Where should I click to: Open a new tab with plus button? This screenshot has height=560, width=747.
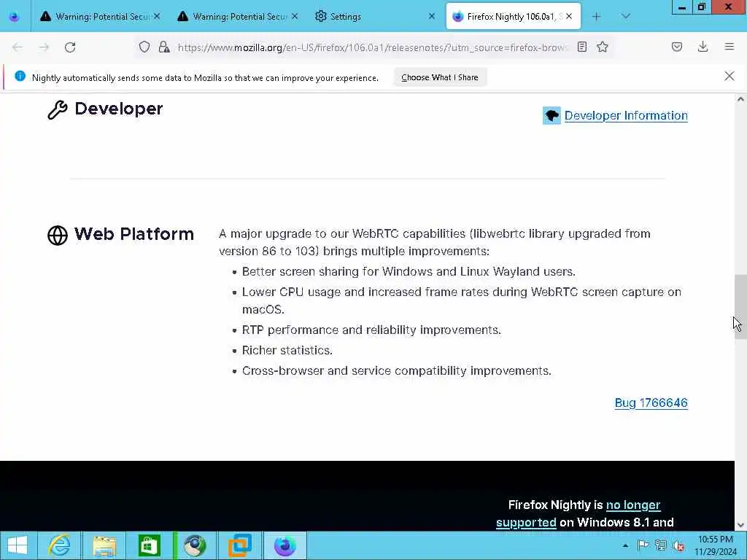597,17
